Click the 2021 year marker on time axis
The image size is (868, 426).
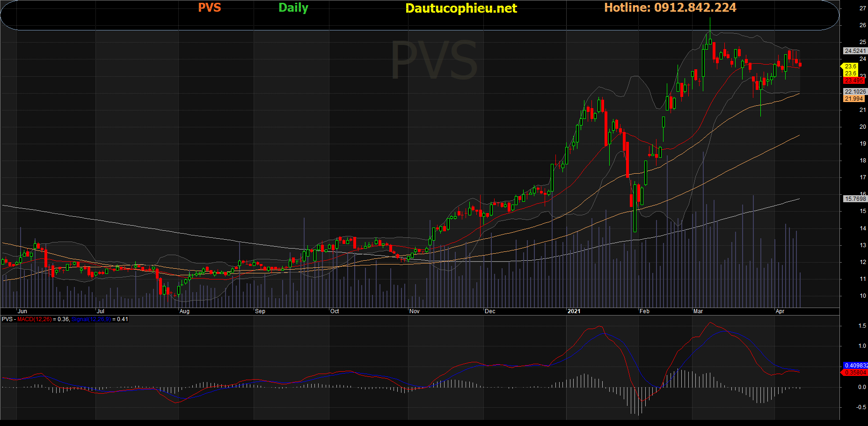[x=574, y=311]
